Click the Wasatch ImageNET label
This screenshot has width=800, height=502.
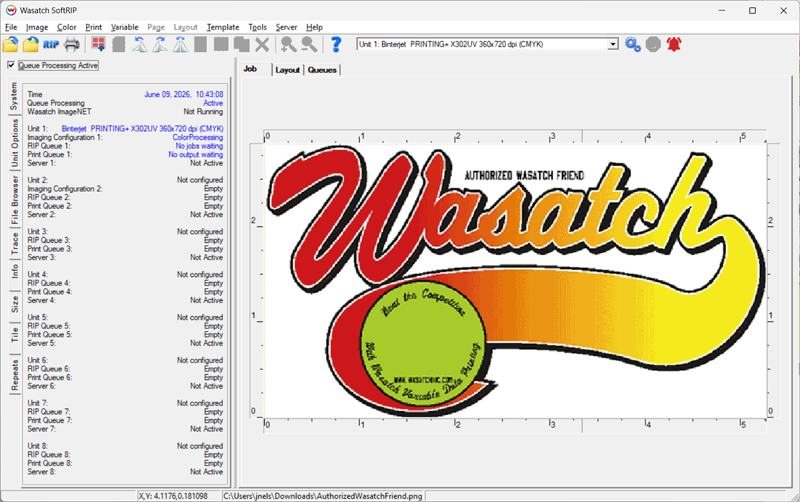click(59, 112)
